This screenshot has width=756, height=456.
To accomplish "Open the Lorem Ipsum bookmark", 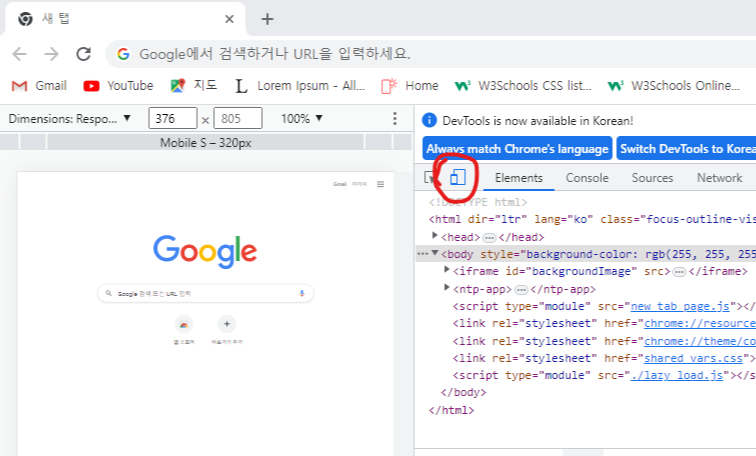I will tap(300, 86).
